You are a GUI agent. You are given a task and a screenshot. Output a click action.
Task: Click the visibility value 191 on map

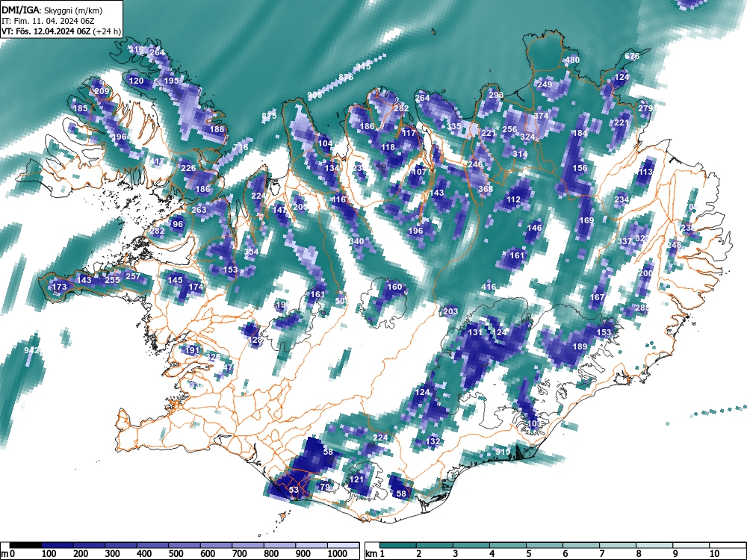tap(192, 350)
